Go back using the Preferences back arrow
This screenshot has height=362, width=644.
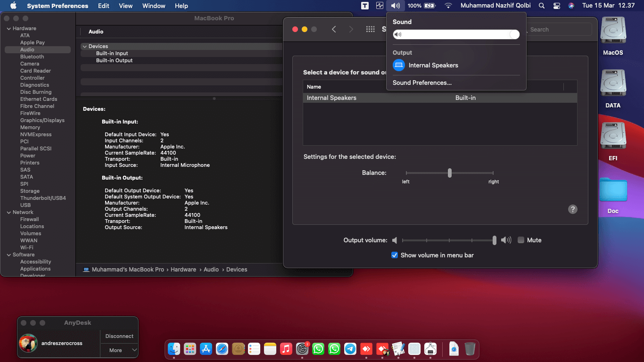pyautogui.click(x=334, y=29)
